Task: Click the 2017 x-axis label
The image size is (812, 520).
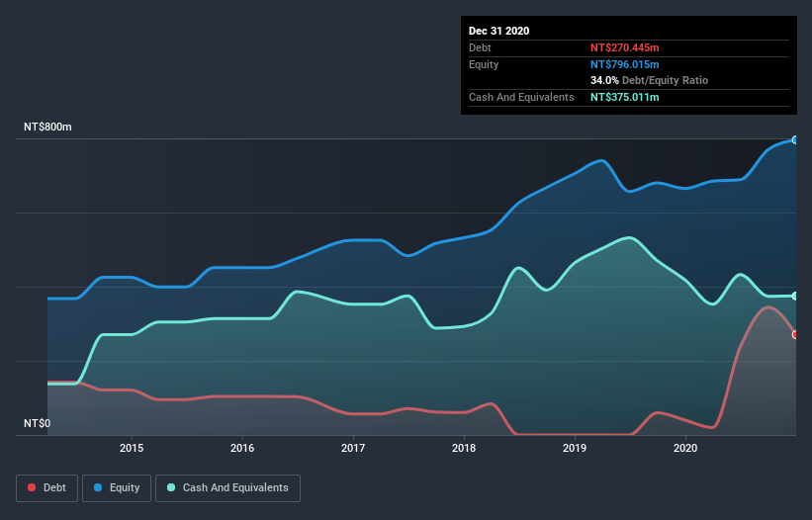Action: (x=353, y=448)
